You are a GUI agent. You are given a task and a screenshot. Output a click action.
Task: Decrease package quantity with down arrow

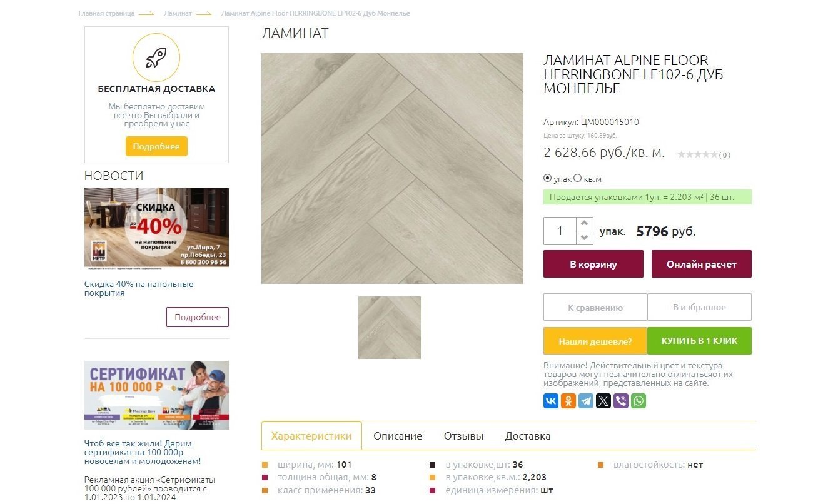584,238
